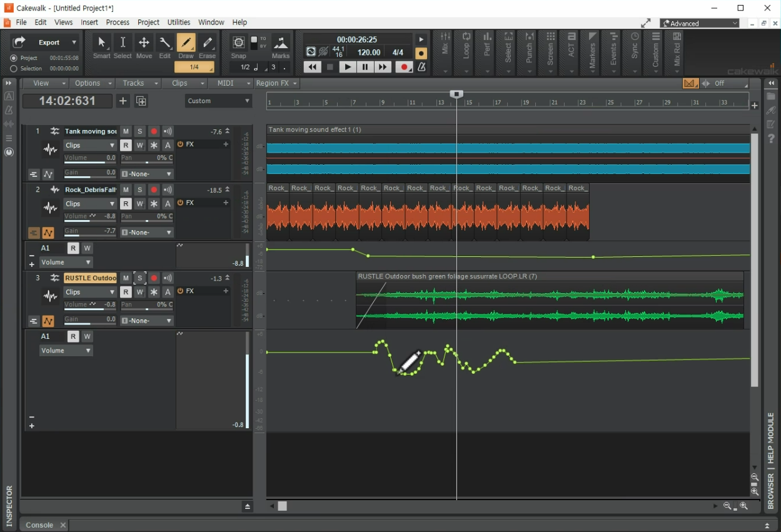Switch to the Erase tool
The image size is (781, 532).
pos(208,46)
